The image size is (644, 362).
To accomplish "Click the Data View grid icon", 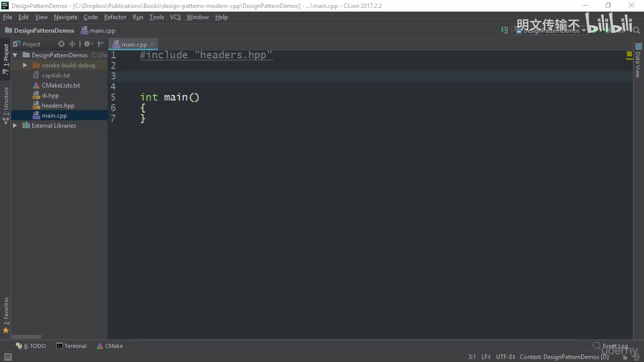I will (638, 46).
